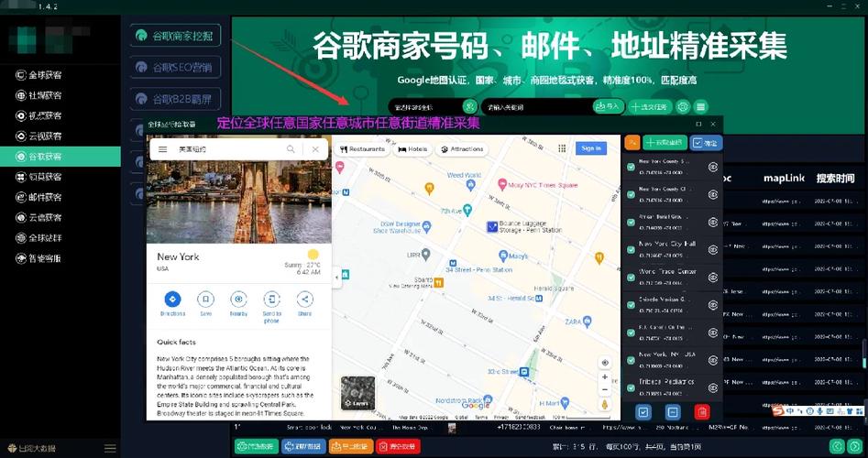Click the map's my-location button

click(605, 363)
